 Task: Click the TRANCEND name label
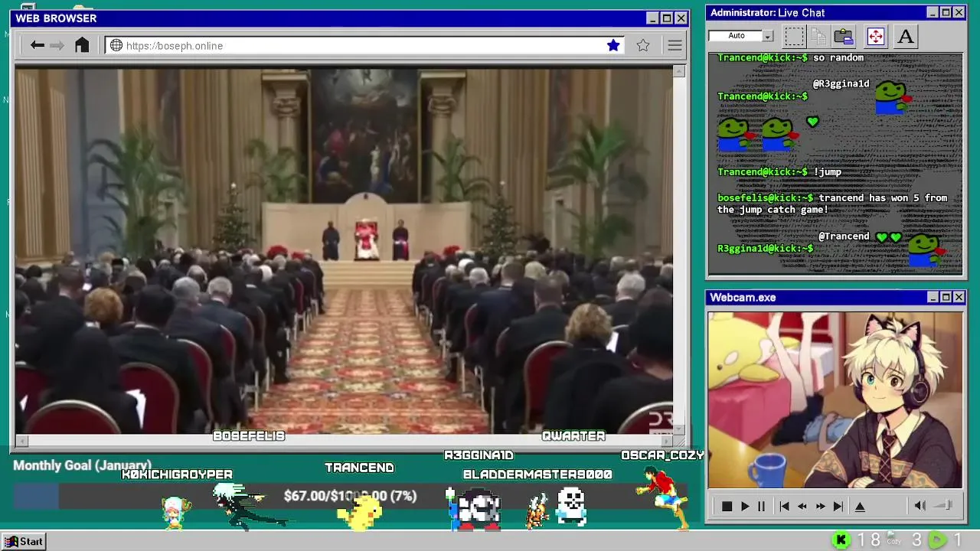[x=359, y=468]
